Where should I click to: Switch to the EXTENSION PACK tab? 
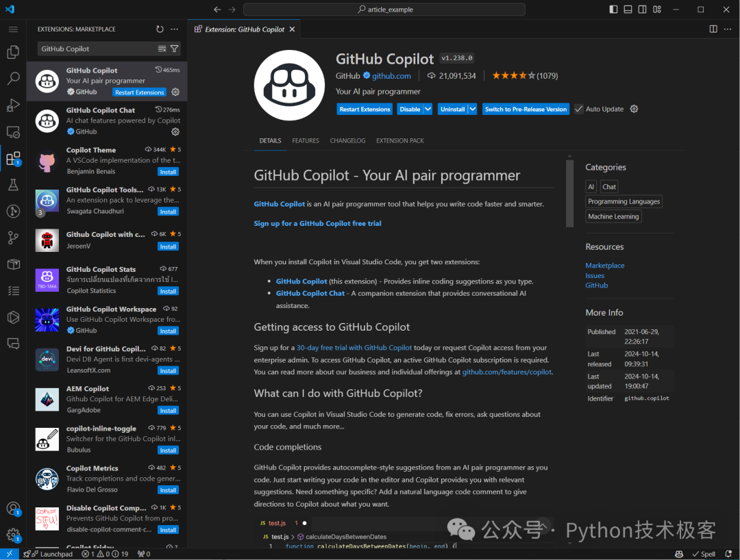(x=400, y=140)
